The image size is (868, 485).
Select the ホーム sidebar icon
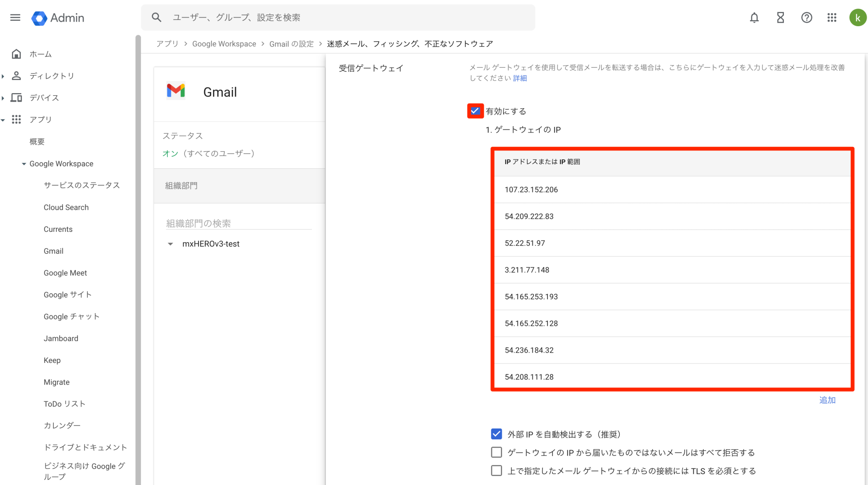[x=16, y=54]
